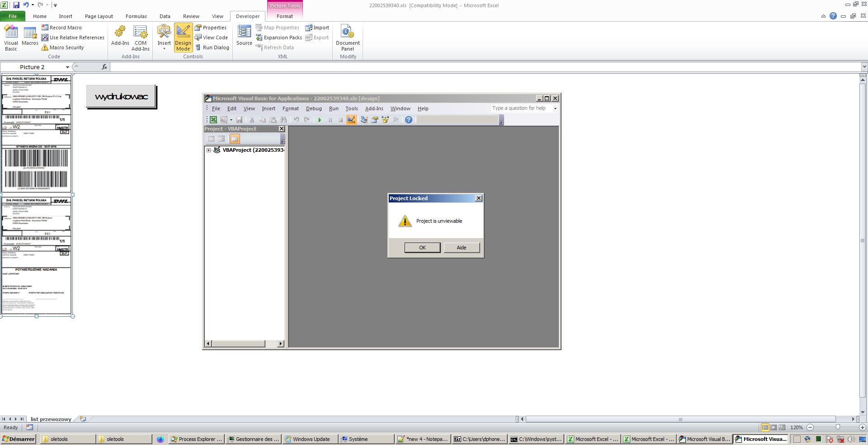Open the XML Source pane
The image size is (868, 445).
[x=244, y=36]
